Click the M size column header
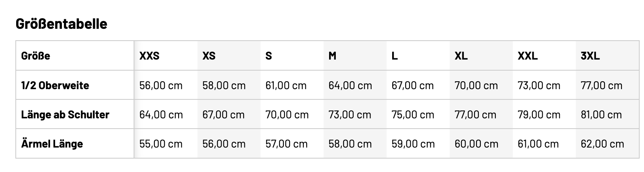This screenshot has height=172, width=644. (x=332, y=56)
